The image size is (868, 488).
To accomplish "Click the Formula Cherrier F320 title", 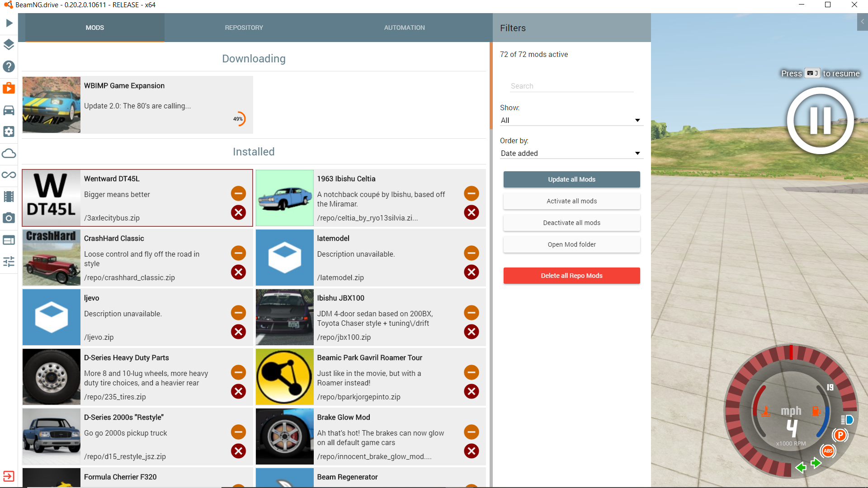I will click(x=120, y=477).
